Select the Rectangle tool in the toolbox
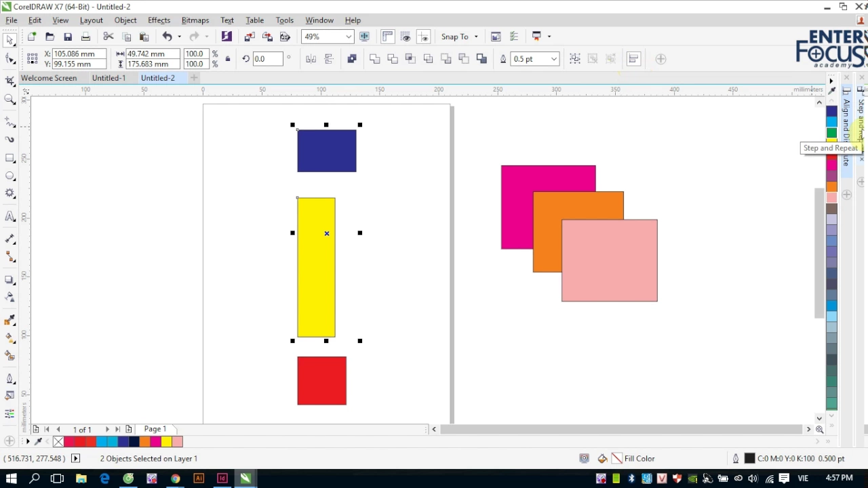Image resolution: width=868 pixels, height=488 pixels. (x=9, y=158)
